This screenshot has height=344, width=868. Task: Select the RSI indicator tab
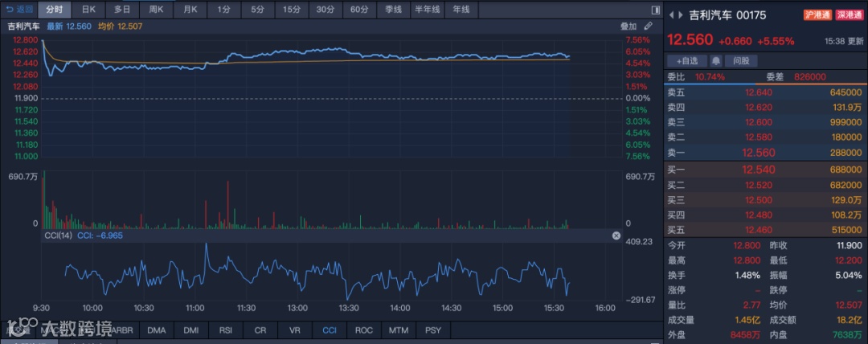tap(225, 330)
